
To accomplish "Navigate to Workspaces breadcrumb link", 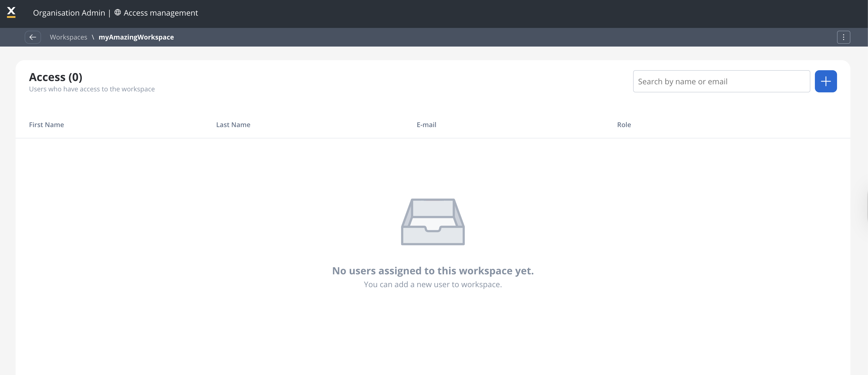I will pos(68,37).
